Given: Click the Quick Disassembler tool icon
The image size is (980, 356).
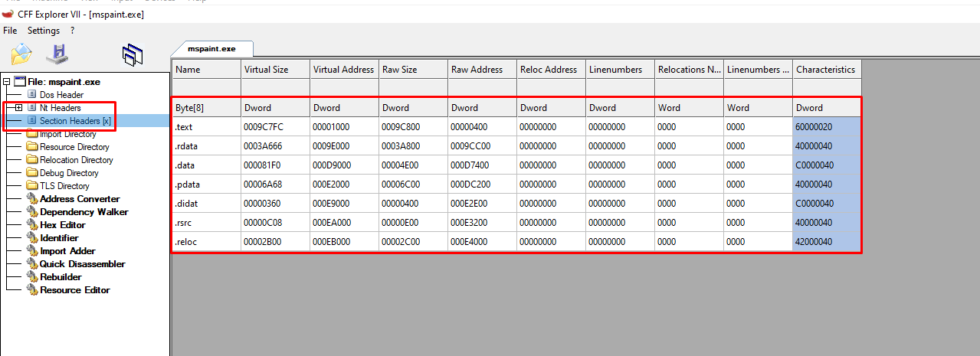Looking at the screenshot, I should tap(32, 263).
